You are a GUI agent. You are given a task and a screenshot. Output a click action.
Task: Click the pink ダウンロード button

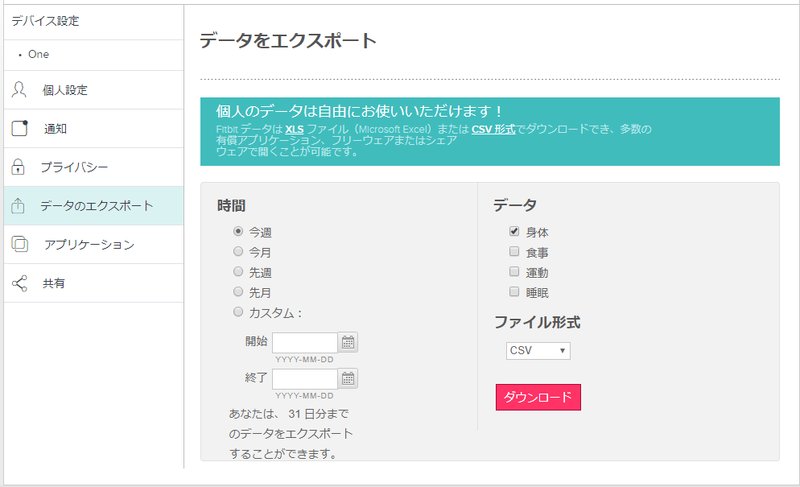(x=538, y=397)
